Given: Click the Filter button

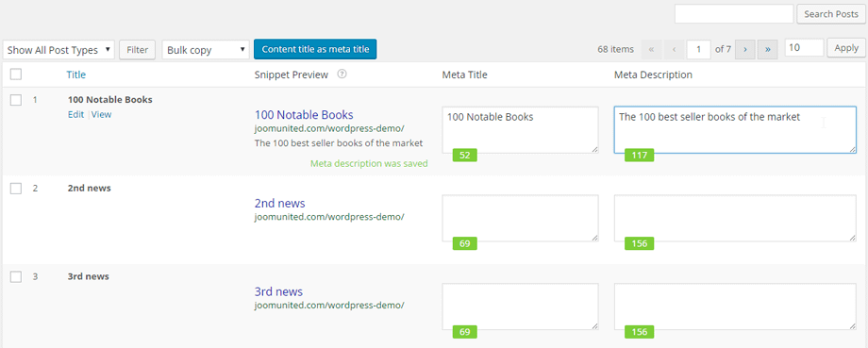Looking at the screenshot, I should point(138,50).
